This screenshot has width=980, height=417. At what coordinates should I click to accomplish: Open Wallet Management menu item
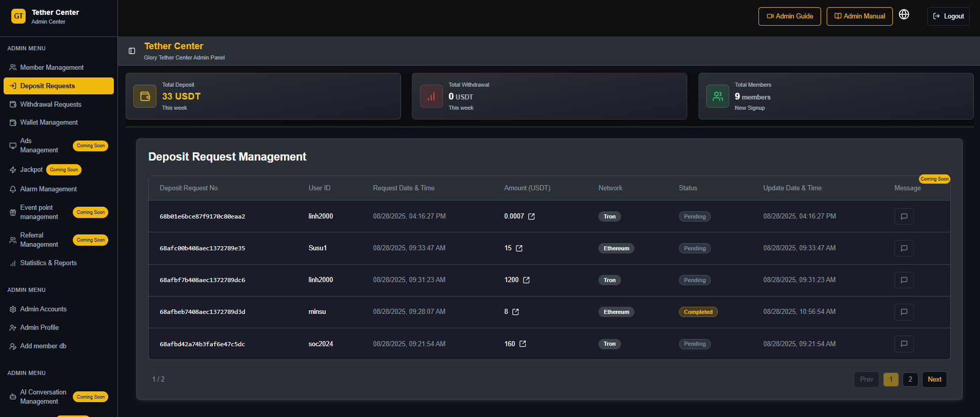[49, 123]
